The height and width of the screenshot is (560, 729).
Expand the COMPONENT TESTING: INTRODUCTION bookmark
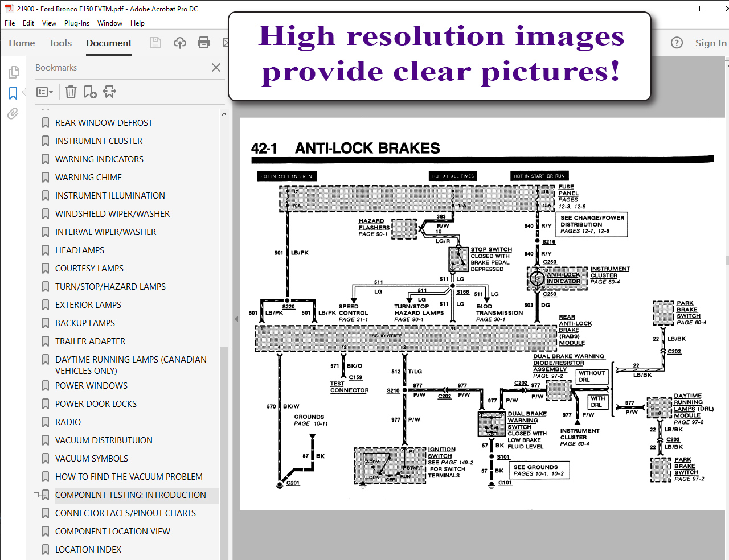point(36,495)
